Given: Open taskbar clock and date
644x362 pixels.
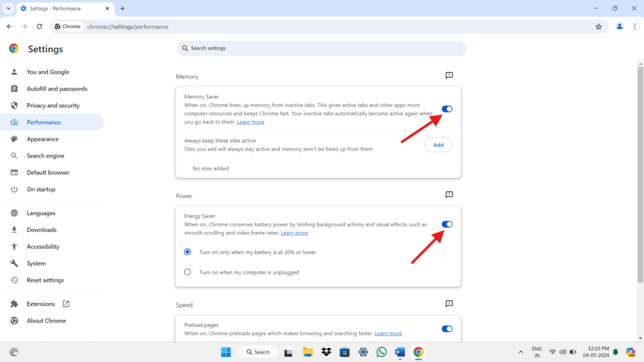Looking at the screenshot, I should pyautogui.click(x=596, y=352).
